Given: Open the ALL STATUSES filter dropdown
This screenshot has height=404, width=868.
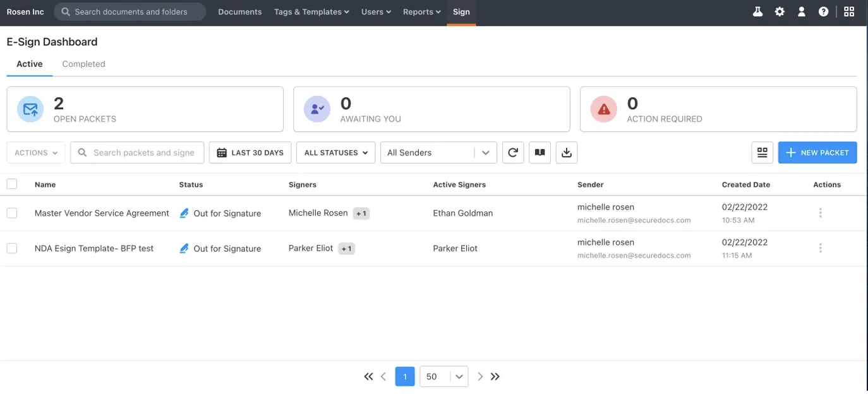Looking at the screenshot, I should (x=335, y=153).
